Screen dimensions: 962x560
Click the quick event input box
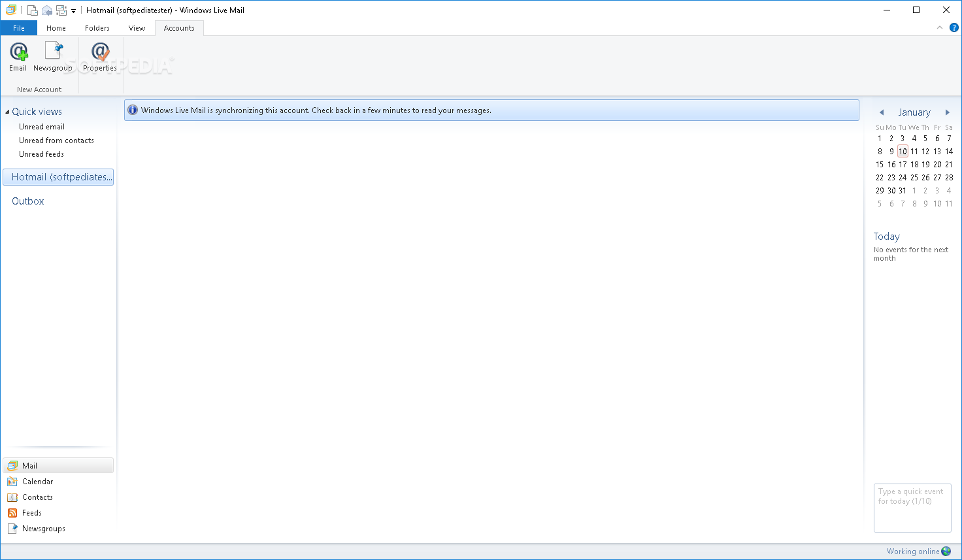coord(912,508)
